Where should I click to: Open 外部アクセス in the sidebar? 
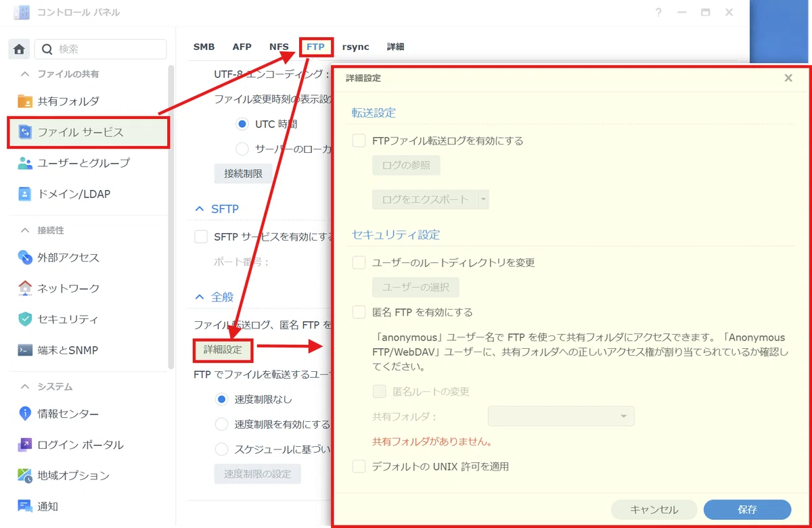(88, 258)
